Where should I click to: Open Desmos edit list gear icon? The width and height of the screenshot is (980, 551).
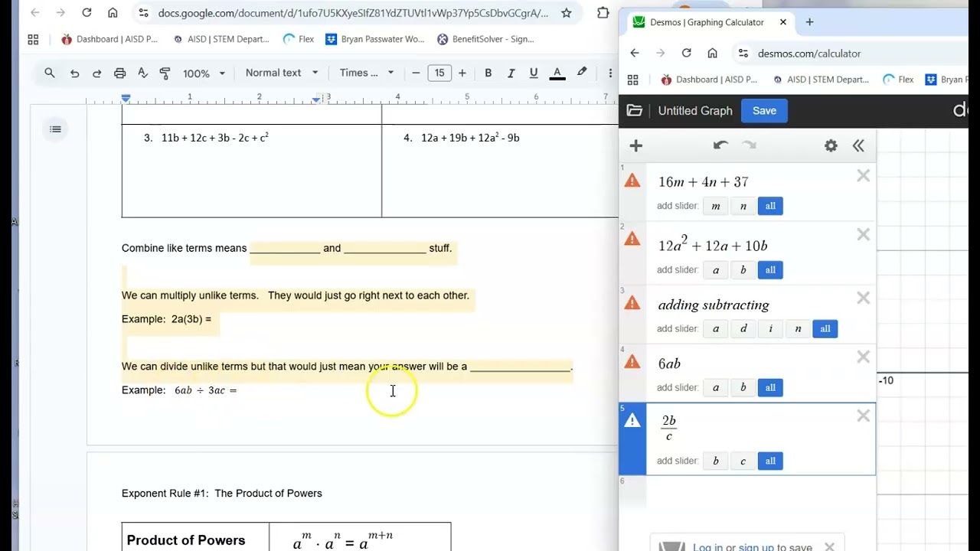pos(831,145)
